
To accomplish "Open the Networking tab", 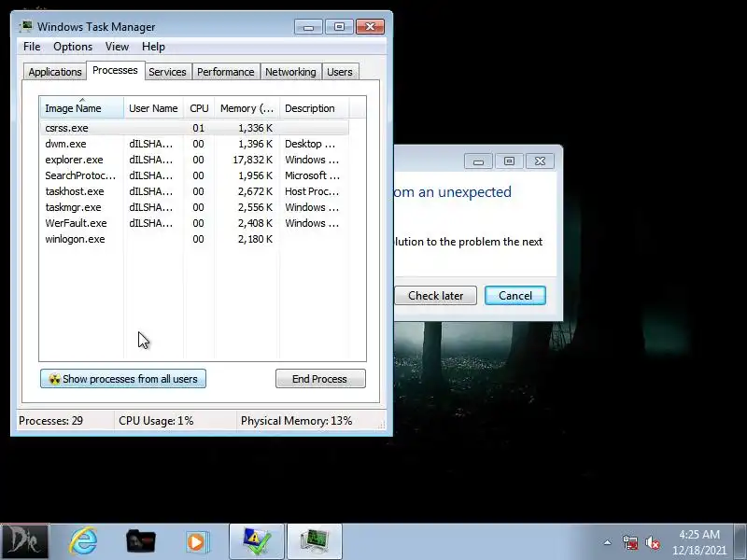I will [290, 72].
